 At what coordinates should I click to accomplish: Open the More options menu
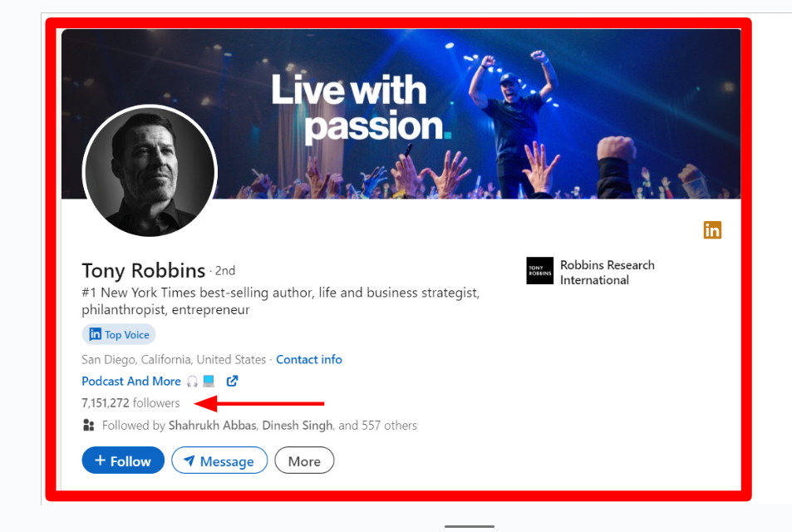coord(304,460)
